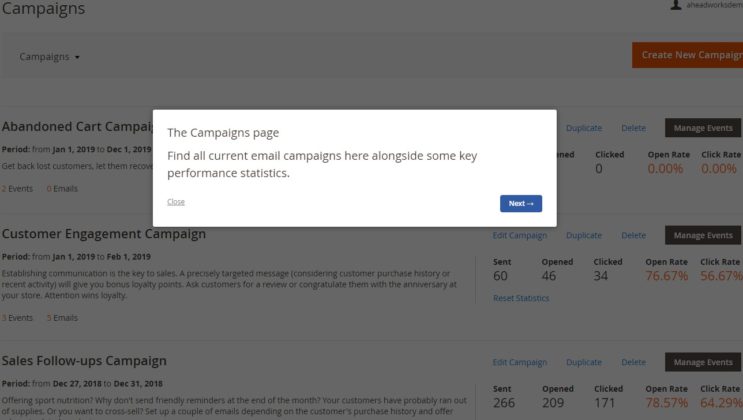Viewport: 743px width, 420px height.
Task: Edit the Customer Engagement Campaign
Action: pos(520,236)
